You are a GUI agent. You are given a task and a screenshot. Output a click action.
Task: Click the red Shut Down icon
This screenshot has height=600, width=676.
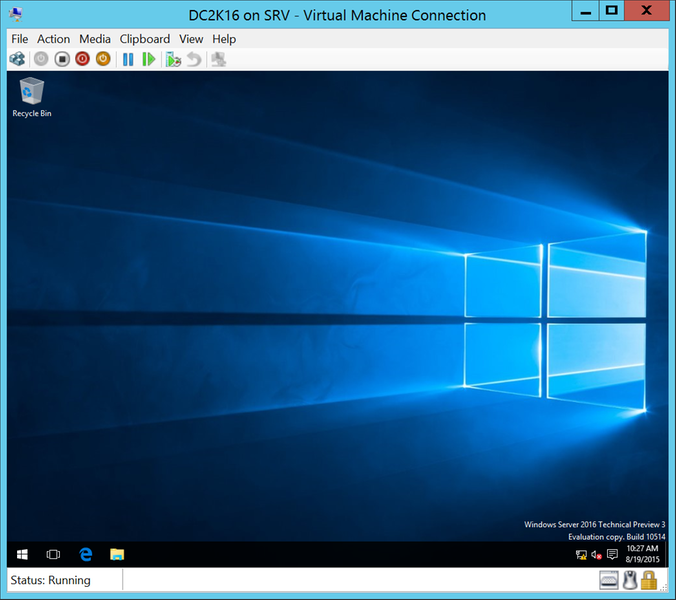[x=82, y=59]
